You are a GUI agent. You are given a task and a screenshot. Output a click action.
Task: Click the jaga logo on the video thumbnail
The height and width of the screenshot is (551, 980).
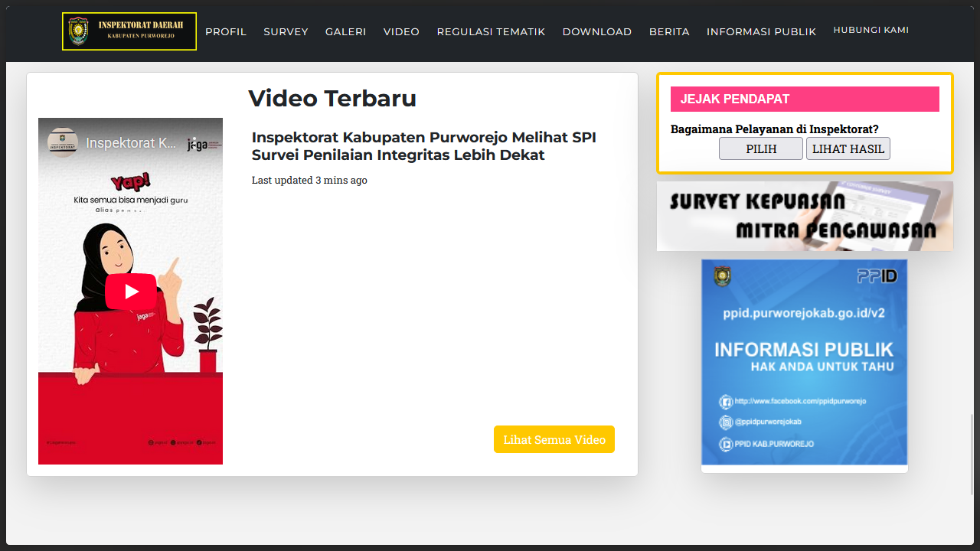pyautogui.click(x=203, y=144)
